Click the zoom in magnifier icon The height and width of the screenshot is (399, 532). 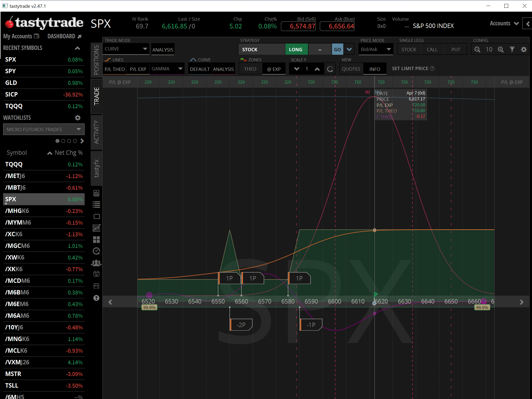(501, 49)
